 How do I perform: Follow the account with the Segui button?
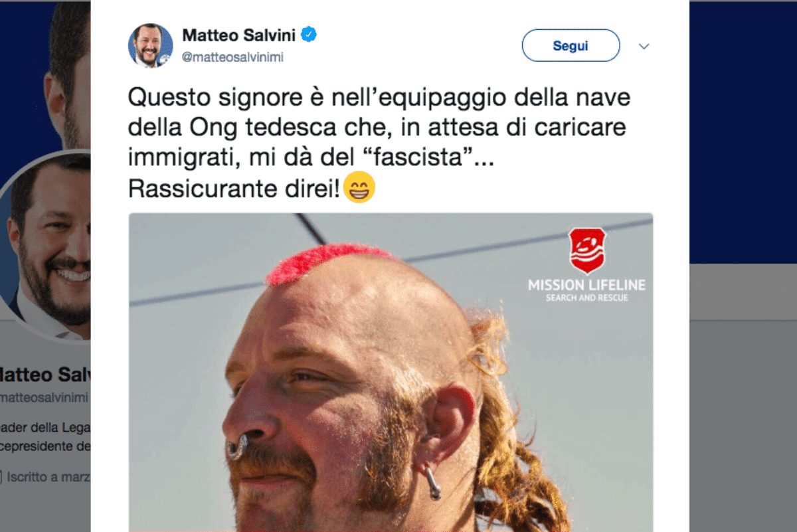click(571, 46)
